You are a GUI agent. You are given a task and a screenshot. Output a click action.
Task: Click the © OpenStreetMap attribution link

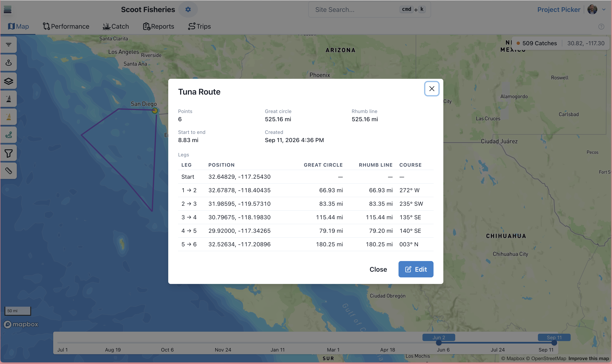click(x=546, y=358)
